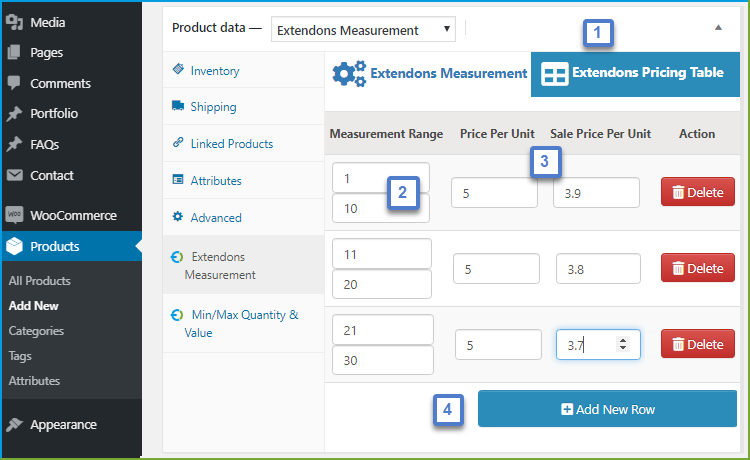Select Extendons Pricing Table tab
The width and height of the screenshot is (750, 460).
[x=635, y=74]
